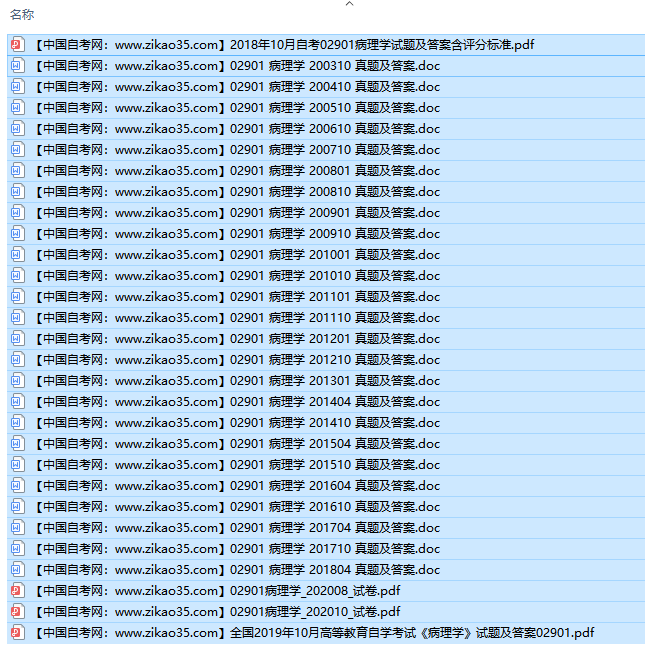Click the doc icon for 201110 真题及答案
Screen dimensions: 645x666
point(17,318)
